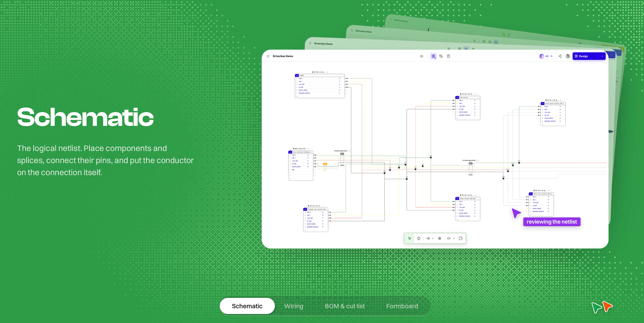
Task: Open the Molex Micro-Fit part dropdown
Action: (x=301, y=149)
